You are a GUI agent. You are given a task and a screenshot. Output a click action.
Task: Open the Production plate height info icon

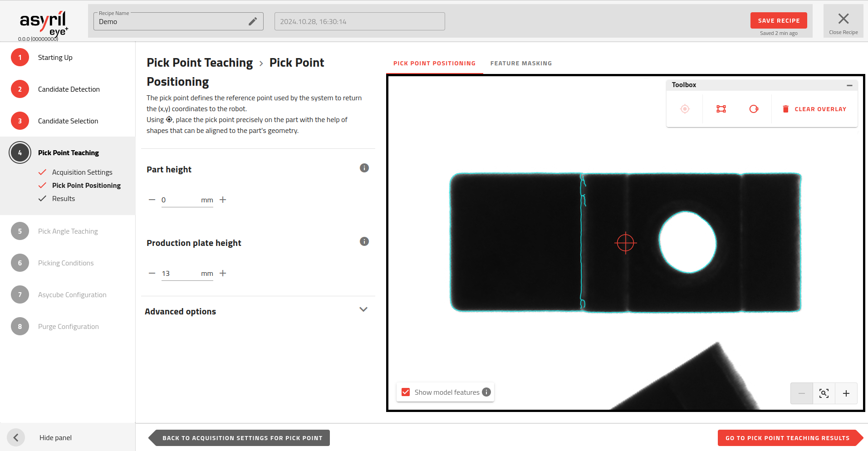click(364, 241)
